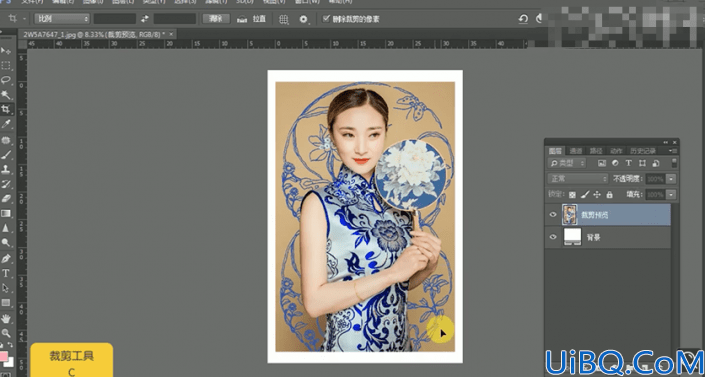
Task: Open the 正常 blend mode dropdown
Action: [578, 179]
